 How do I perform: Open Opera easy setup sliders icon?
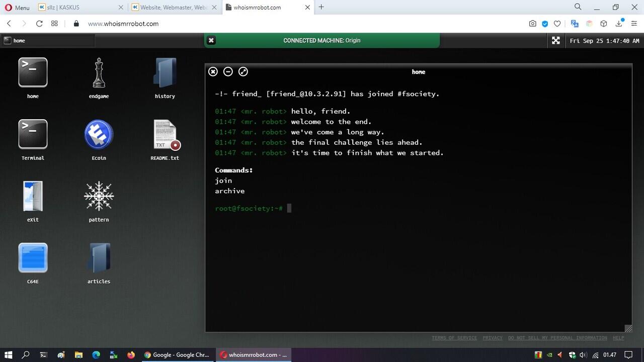pyautogui.click(x=634, y=24)
